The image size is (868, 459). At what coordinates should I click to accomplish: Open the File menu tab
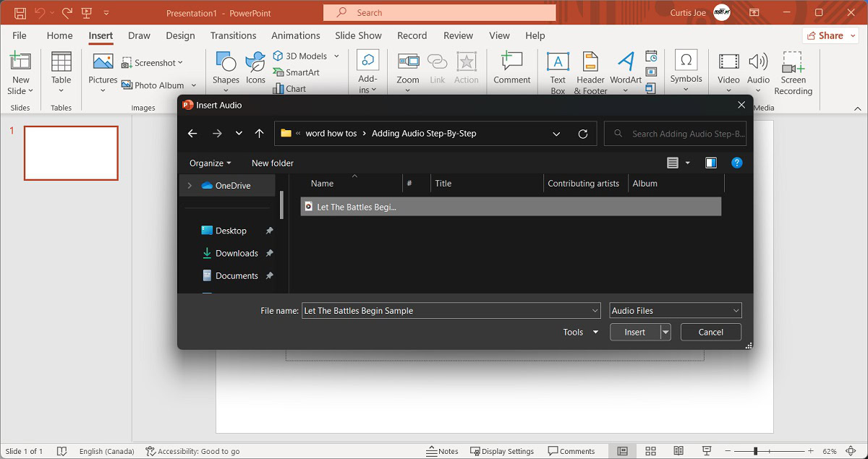pyautogui.click(x=20, y=35)
